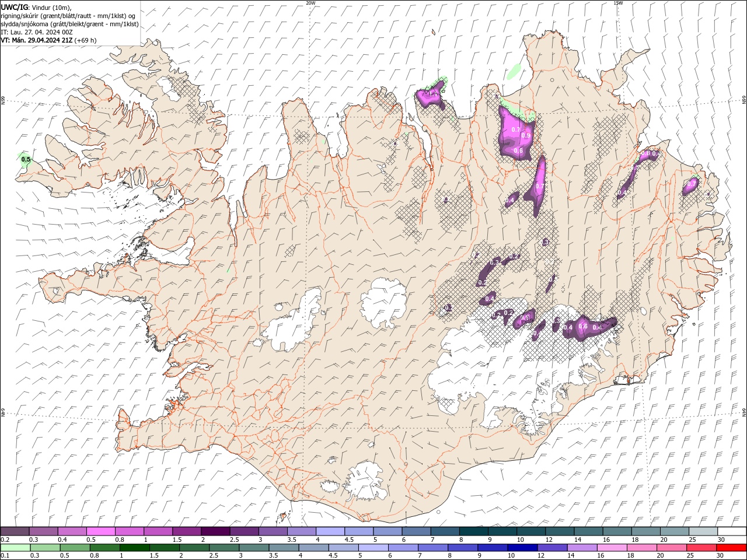Select the lavender swatch labeled 4 in the upper legend

point(330,531)
